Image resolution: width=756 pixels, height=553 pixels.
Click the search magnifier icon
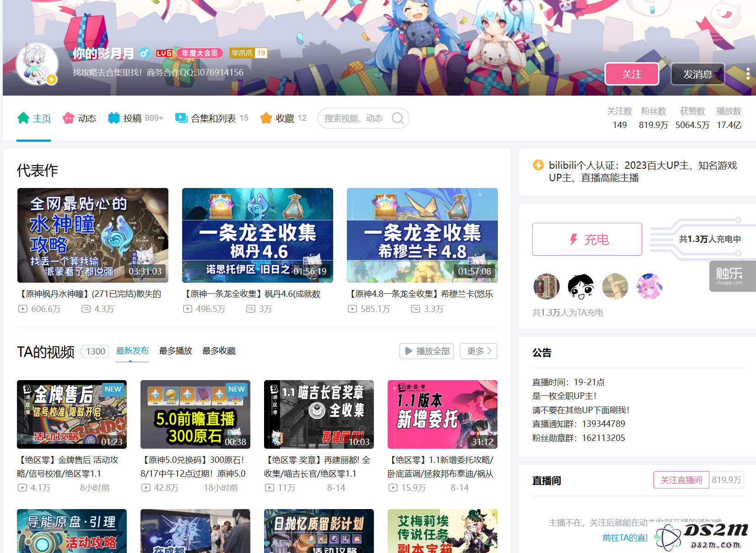(x=398, y=118)
